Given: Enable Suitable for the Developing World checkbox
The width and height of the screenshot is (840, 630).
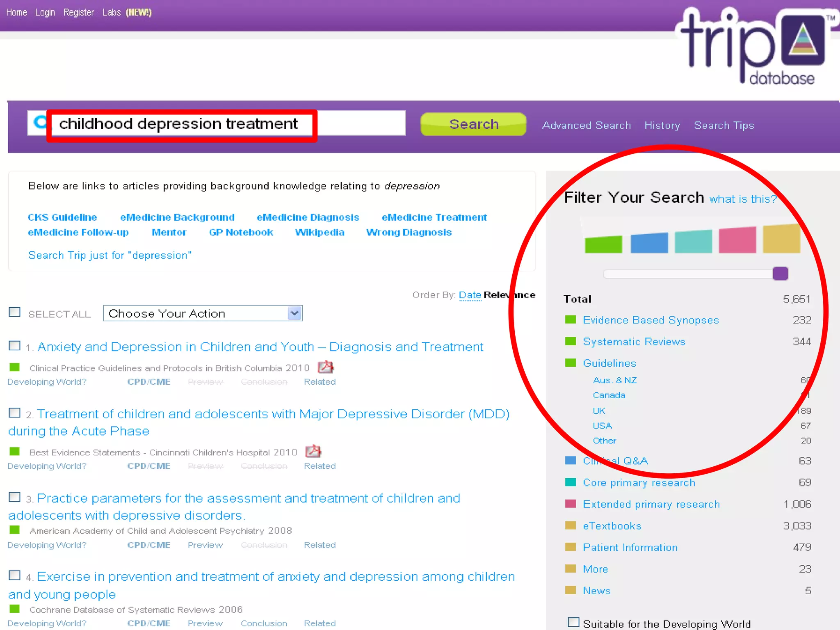Looking at the screenshot, I should click(573, 622).
